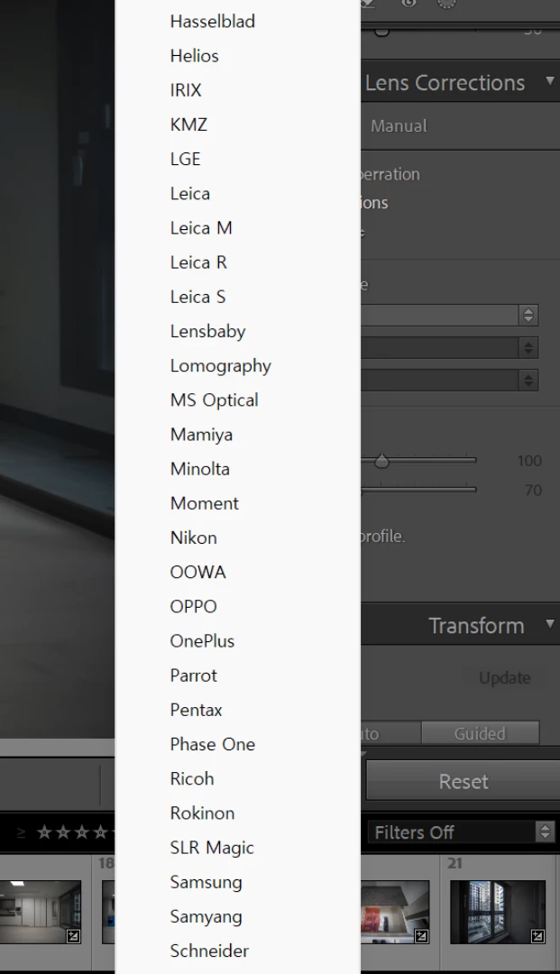This screenshot has height=974, width=560.
Task: Choose Samyang lens make
Action: tap(207, 917)
